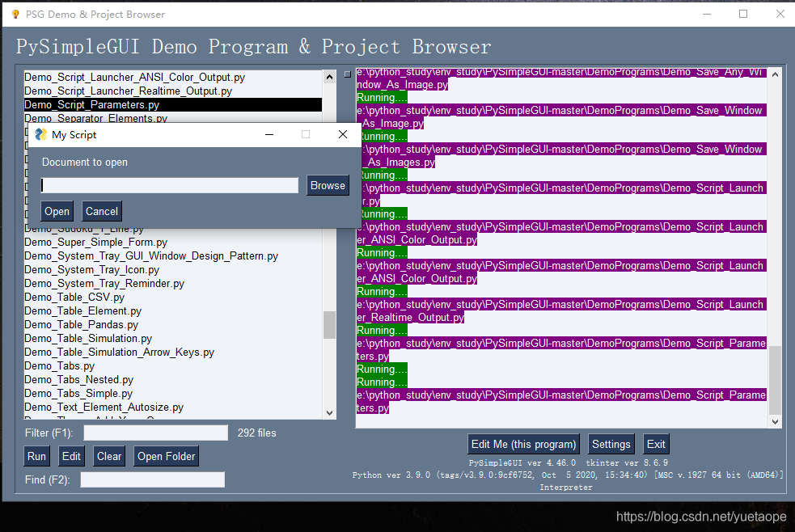Select Demo_Script_Parameters.py in file list

click(173, 104)
